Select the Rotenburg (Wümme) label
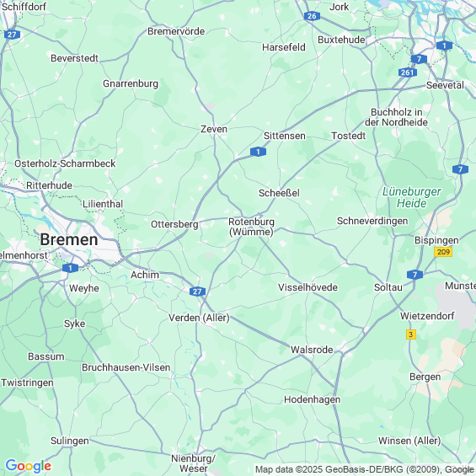476x476 pixels. pyautogui.click(x=251, y=227)
